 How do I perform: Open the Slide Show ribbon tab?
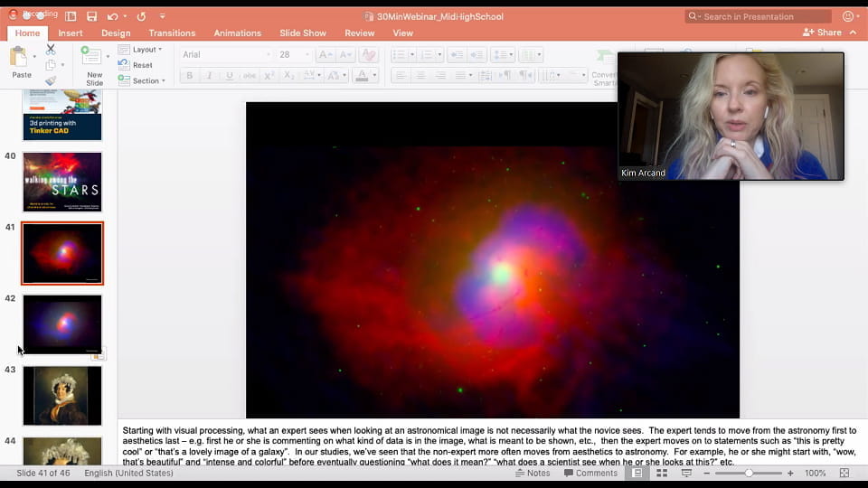[x=303, y=33]
